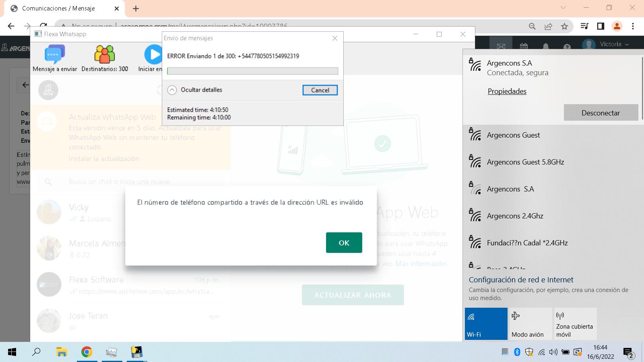The image size is (644, 362).
Task: Disconnect from Argencons S.A Wi-Fi
Action: point(601,113)
